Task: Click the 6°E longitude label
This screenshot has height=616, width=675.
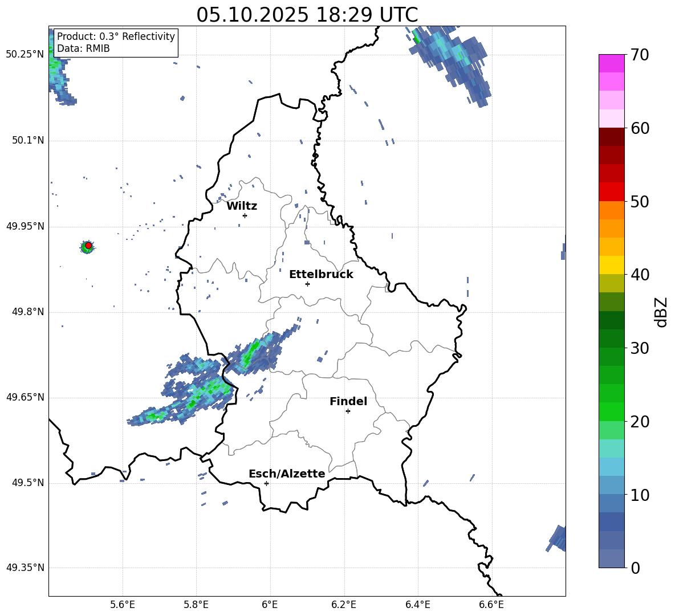Action: click(270, 605)
